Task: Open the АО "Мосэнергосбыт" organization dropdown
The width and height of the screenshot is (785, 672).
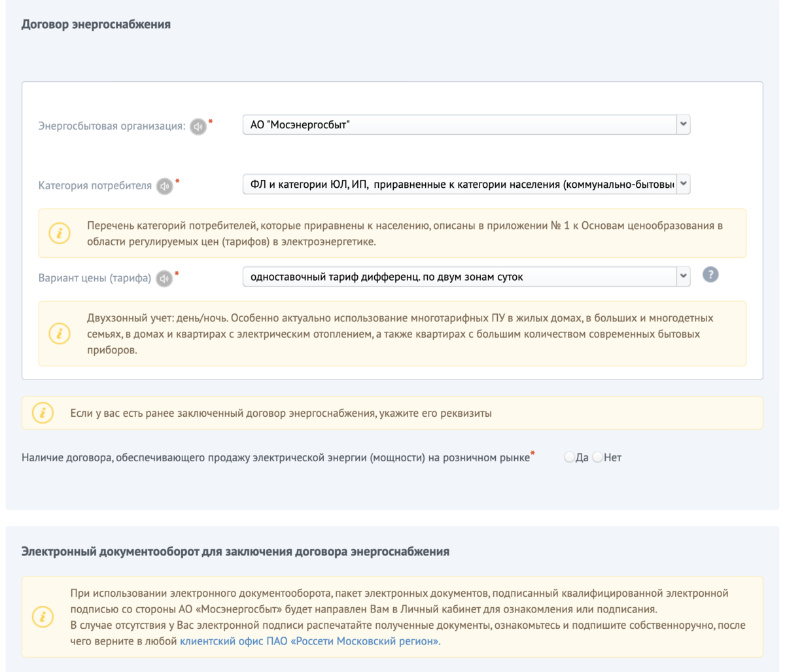Action: click(466, 124)
